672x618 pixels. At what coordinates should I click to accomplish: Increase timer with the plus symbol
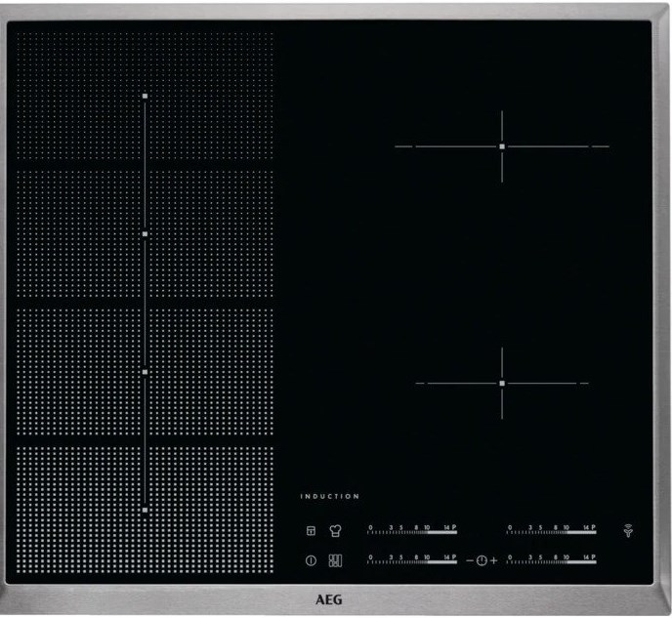click(x=493, y=560)
